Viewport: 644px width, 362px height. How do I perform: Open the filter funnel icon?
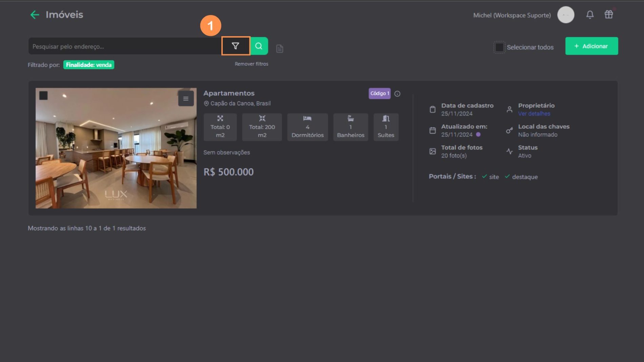[x=236, y=46]
